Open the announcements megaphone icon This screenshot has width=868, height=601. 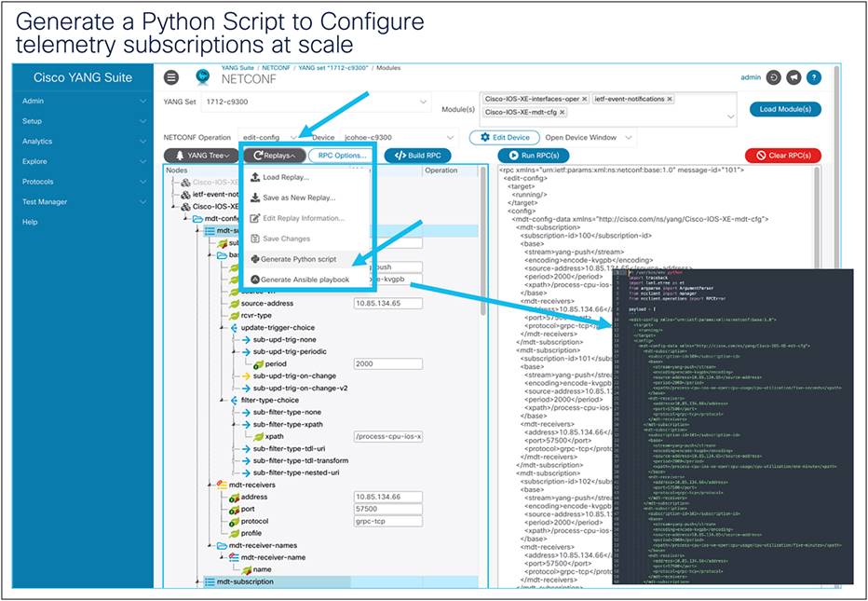coord(793,77)
